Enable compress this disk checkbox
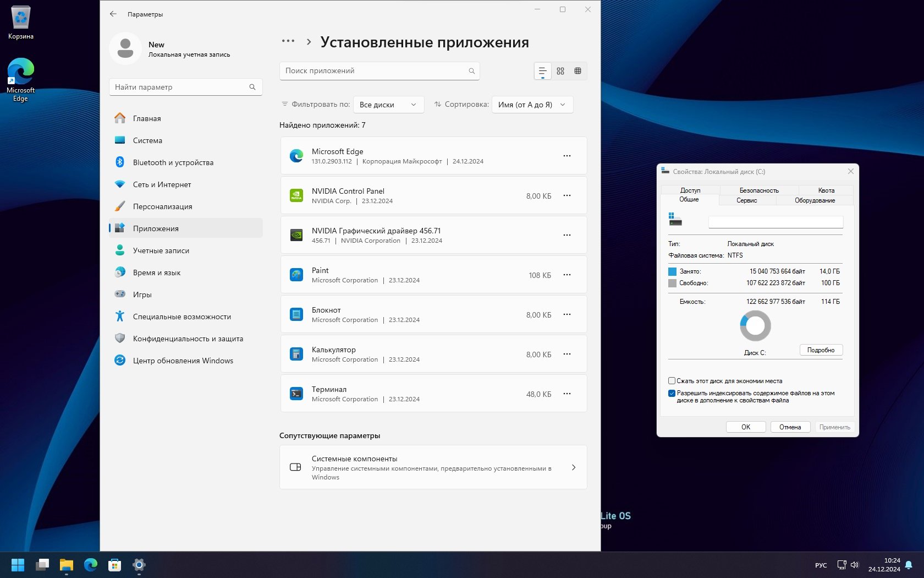The height and width of the screenshot is (578, 924). [x=672, y=381]
